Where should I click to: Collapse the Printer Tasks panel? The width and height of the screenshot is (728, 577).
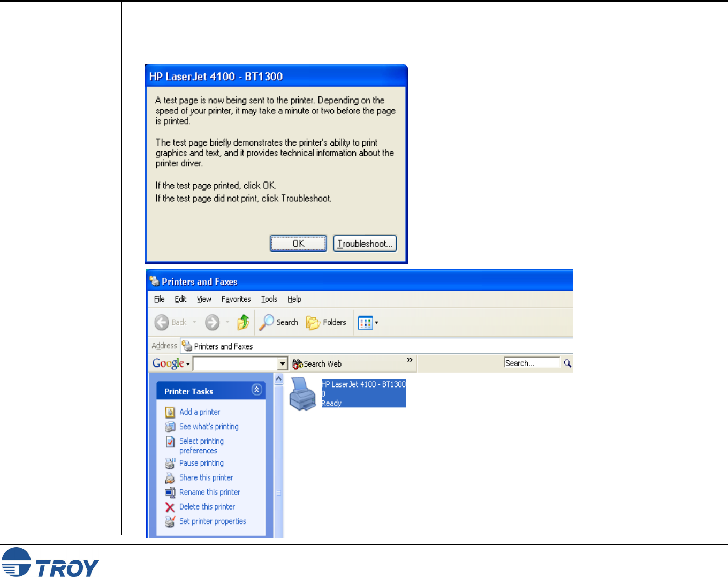(x=257, y=390)
